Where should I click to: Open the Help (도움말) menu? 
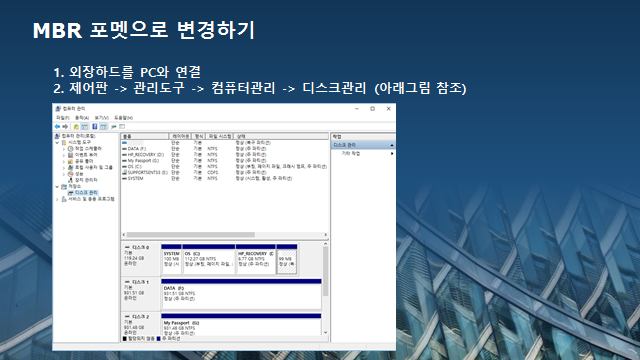123,118
